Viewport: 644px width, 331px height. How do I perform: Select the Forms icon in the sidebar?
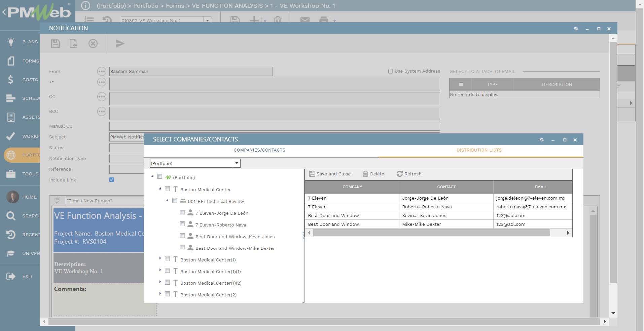point(10,61)
